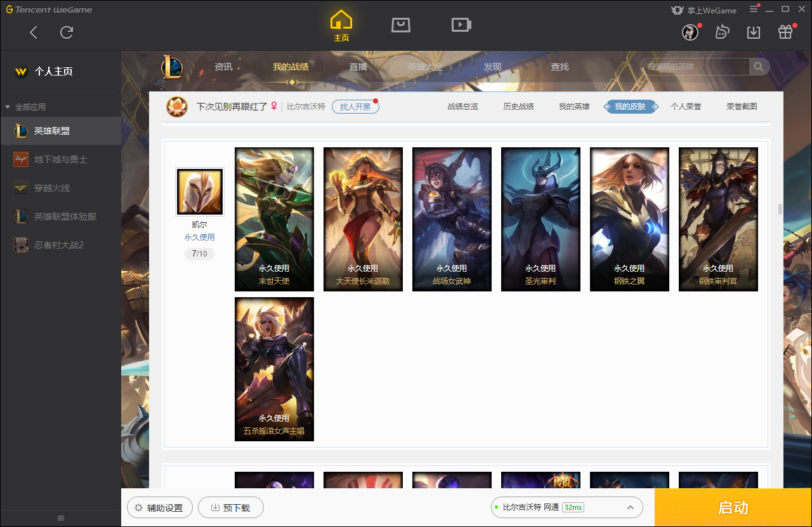The width and height of the screenshot is (812, 527).
Task: Open the user avatar icon in top bar
Action: pos(690,32)
